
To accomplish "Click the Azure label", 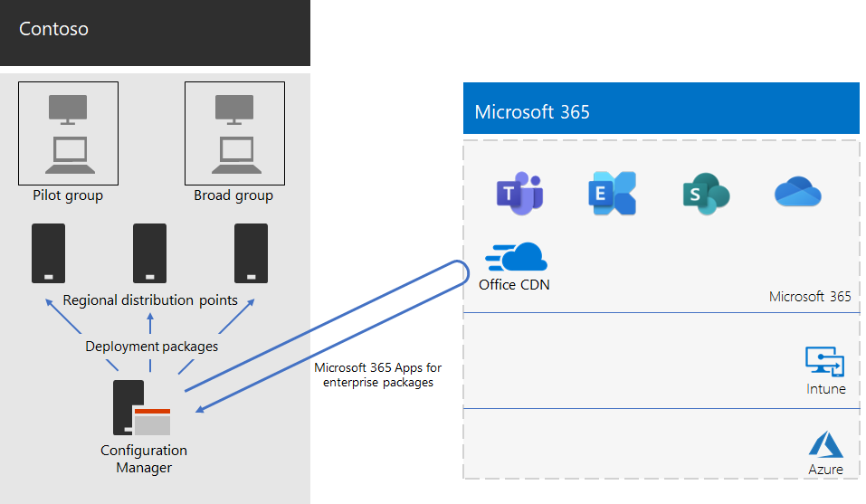I will 825,470.
